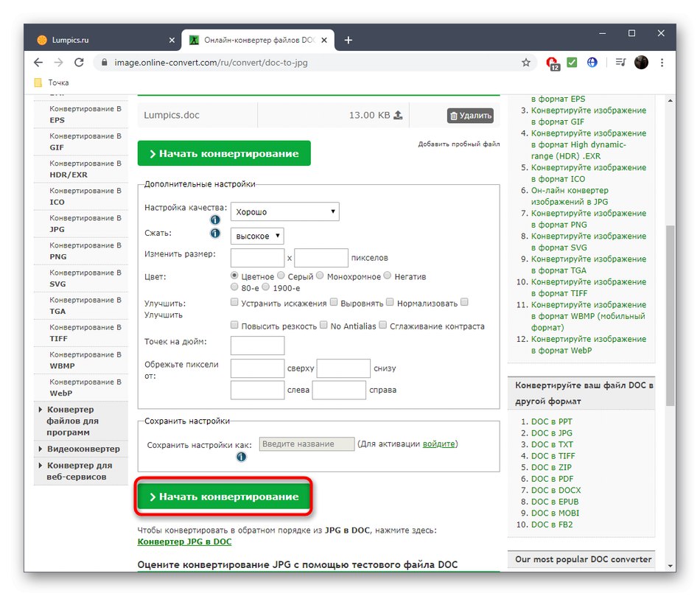Click the browser forward arrow
700x596 pixels.
58,63
